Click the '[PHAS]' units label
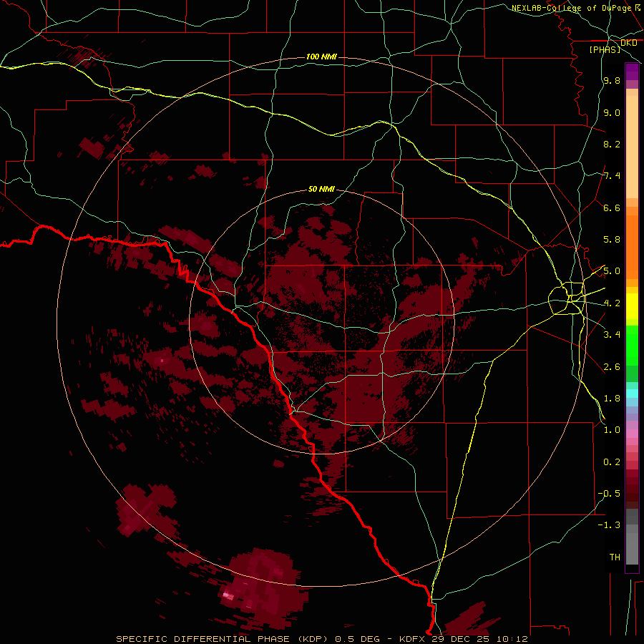The image size is (644, 644). coord(605,49)
